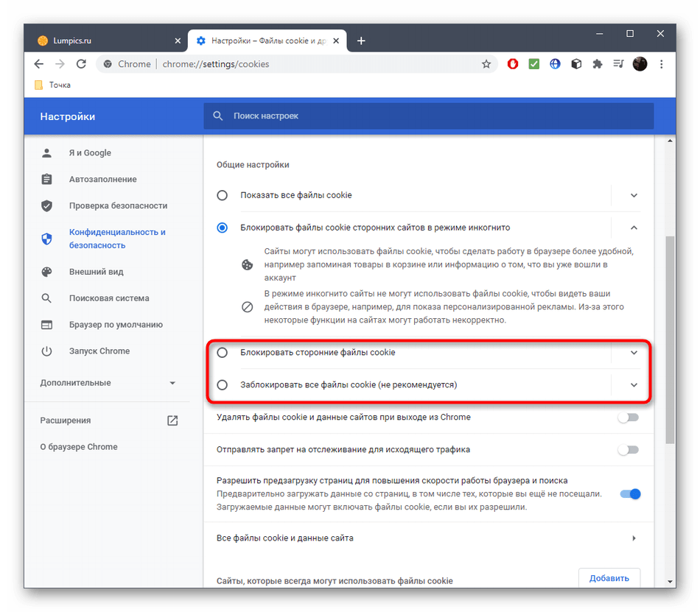
Task: Open Все файлы cookie и данные сайта
Action: point(429,538)
